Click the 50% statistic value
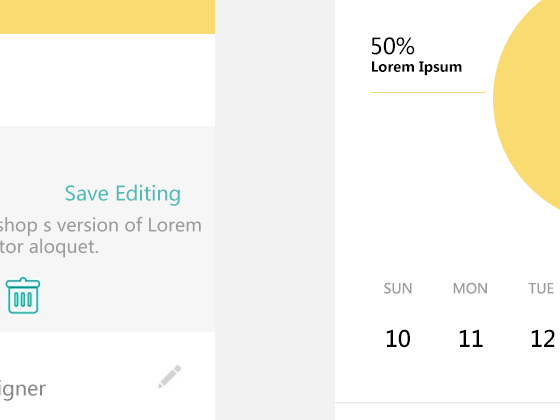Screen dimensions: 560x420 [x=392, y=46]
